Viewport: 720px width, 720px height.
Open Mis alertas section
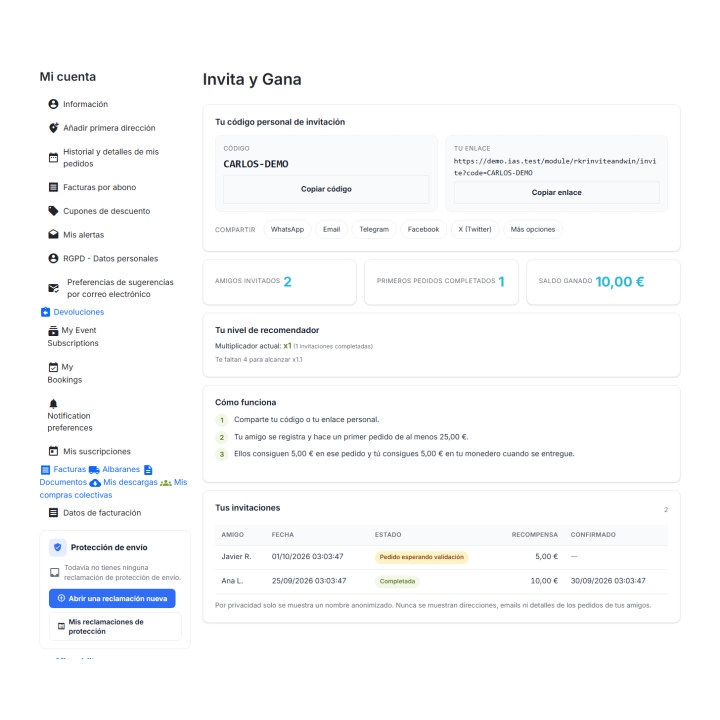(84, 235)
